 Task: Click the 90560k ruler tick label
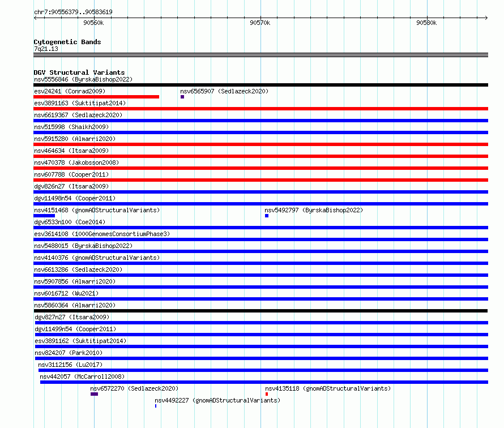(93, 23)
